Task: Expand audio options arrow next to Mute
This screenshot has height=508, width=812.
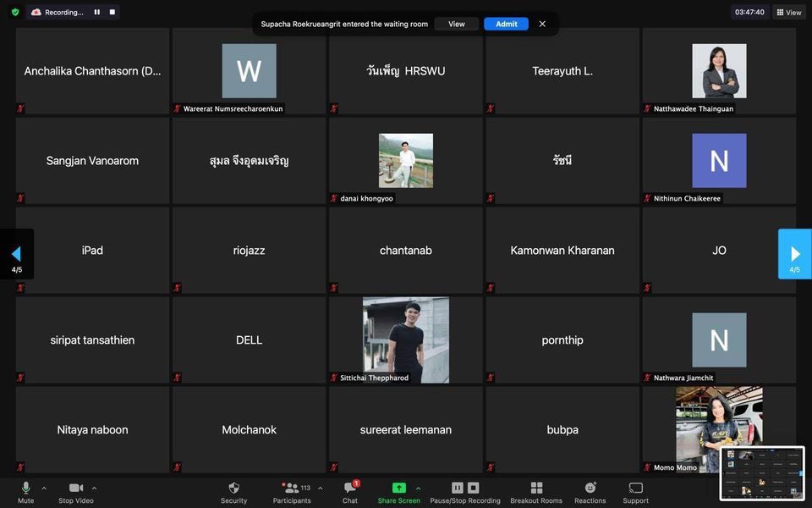Action: click(x=44, y=488)
